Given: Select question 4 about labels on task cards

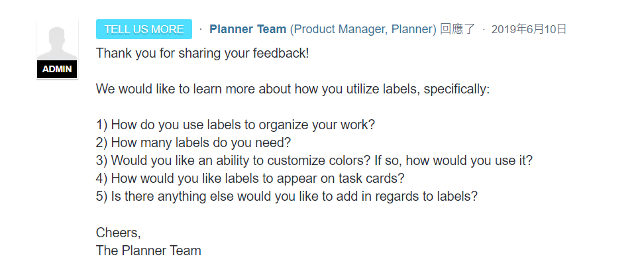Looking at the screenshot, I should [250, 179].
